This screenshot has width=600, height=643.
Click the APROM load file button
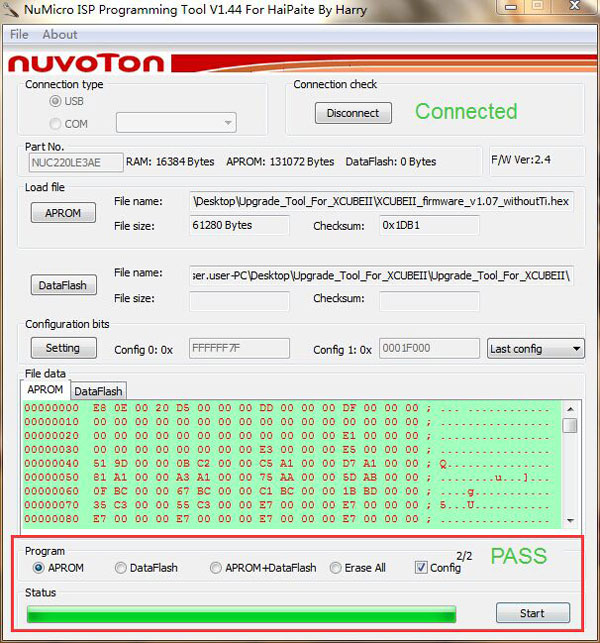coord(63,213)
